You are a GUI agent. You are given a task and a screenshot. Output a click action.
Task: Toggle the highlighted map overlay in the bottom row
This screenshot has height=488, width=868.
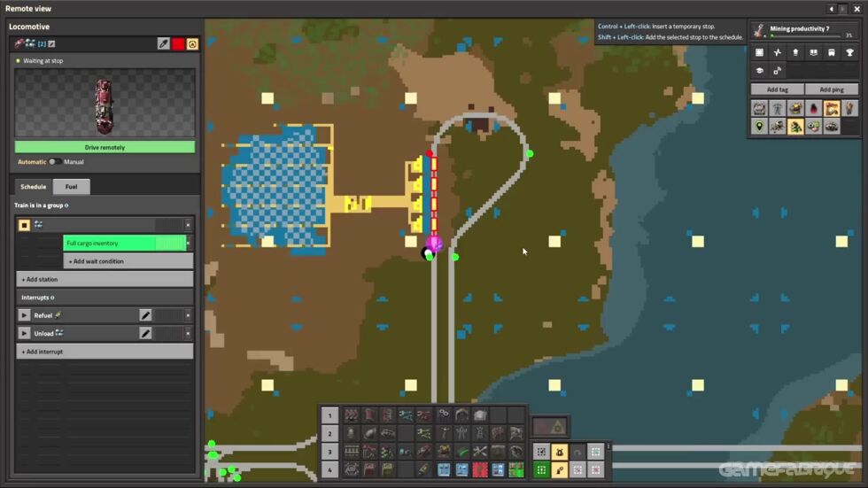pyautogui.click(x=795, y=127)
